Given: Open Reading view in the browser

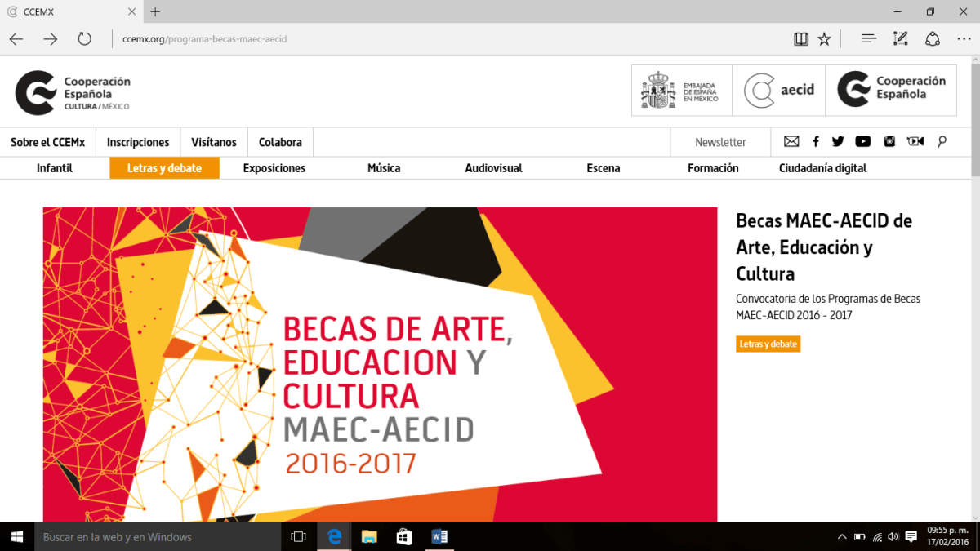Looking at the screenshot, I should (801, 38).
